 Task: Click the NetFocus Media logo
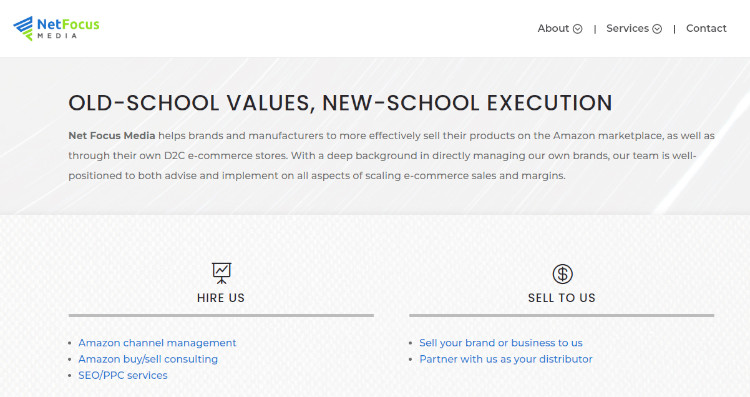pos(56,28)
